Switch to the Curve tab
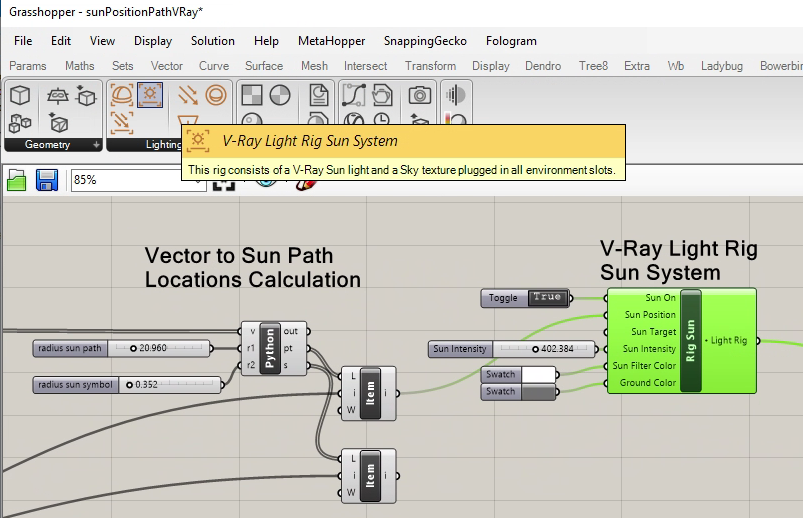 (214, 66)
